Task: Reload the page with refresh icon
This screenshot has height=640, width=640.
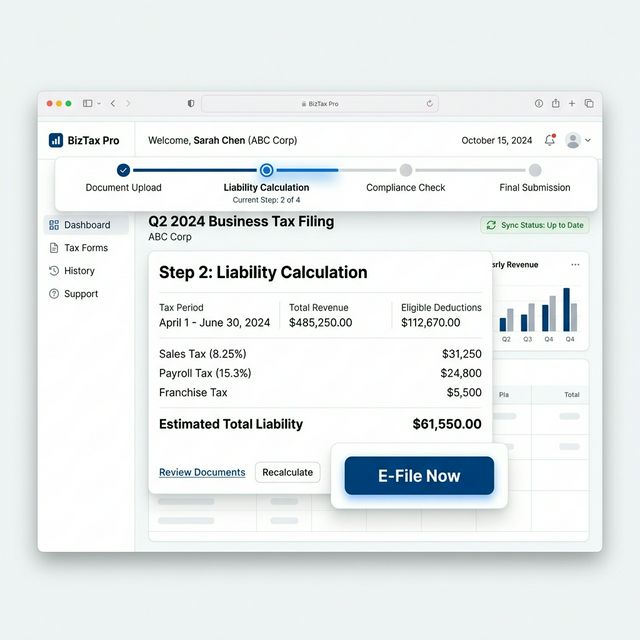Action: 429,104
